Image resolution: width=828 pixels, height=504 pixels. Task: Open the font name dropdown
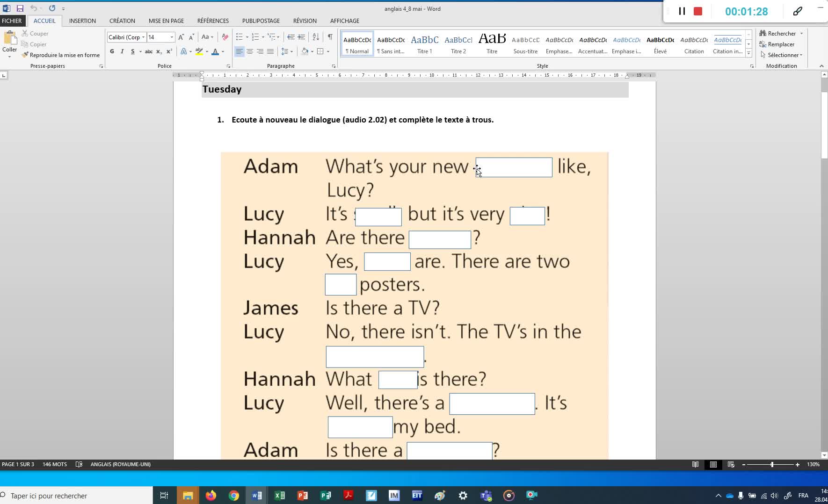coord(143,37)
